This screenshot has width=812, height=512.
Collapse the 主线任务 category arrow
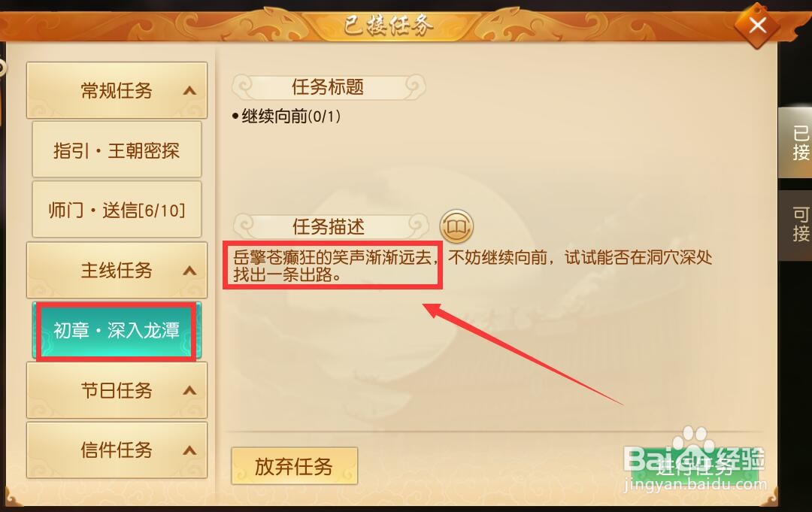[x=189, y=271]
